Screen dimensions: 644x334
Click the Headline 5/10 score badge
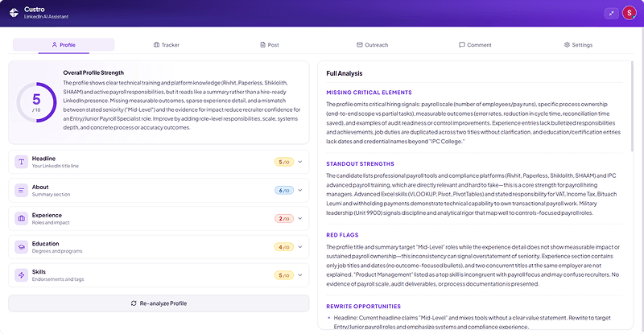point(284,162)
